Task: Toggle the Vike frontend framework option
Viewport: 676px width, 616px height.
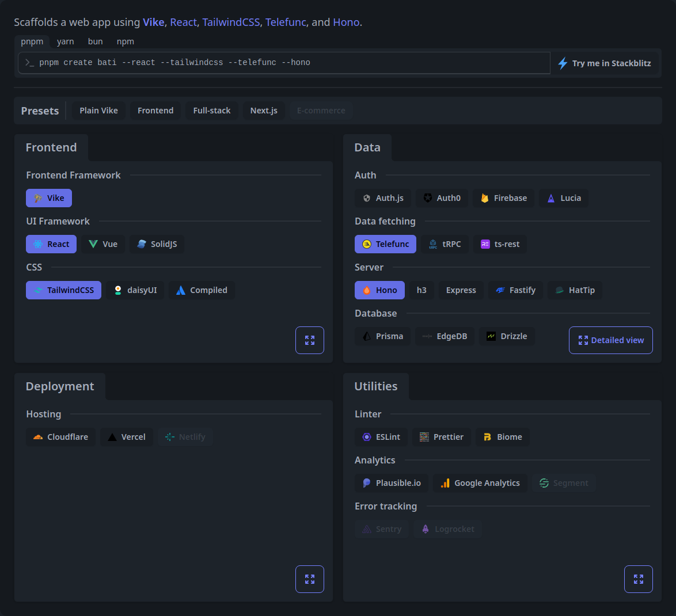Action: [49, 198]
